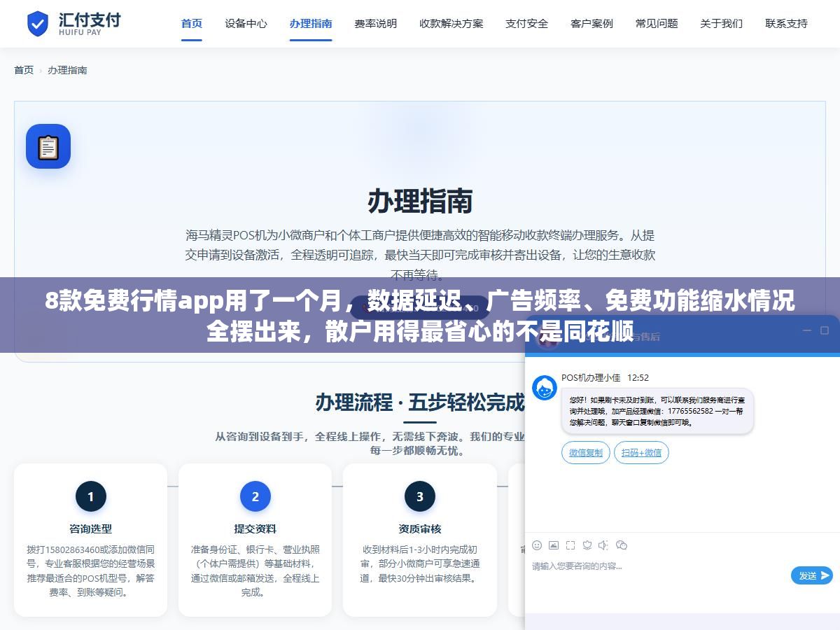Open 支付安全 in the navbar

tap(527, 24)
